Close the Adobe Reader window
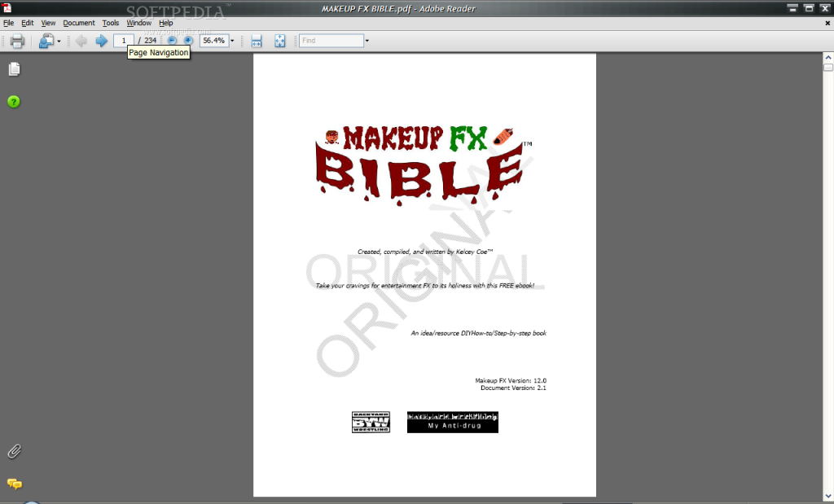 [826, 7]
